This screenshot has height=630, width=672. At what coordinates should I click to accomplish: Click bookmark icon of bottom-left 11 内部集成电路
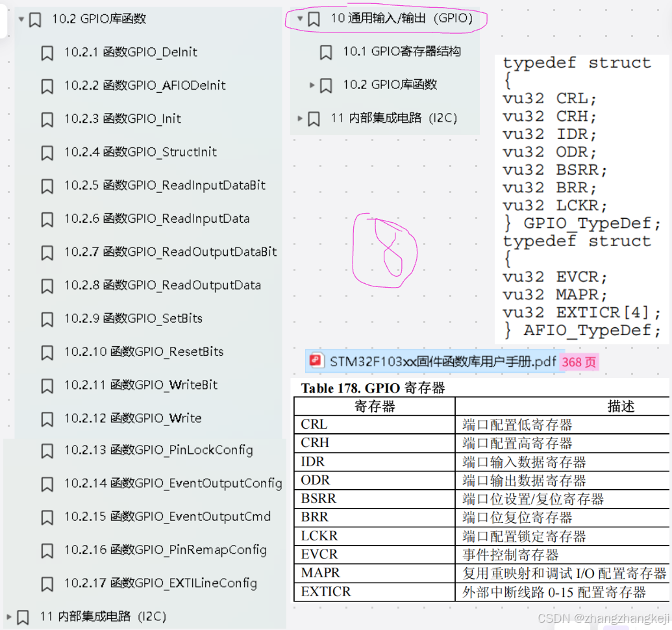(23, 618)
